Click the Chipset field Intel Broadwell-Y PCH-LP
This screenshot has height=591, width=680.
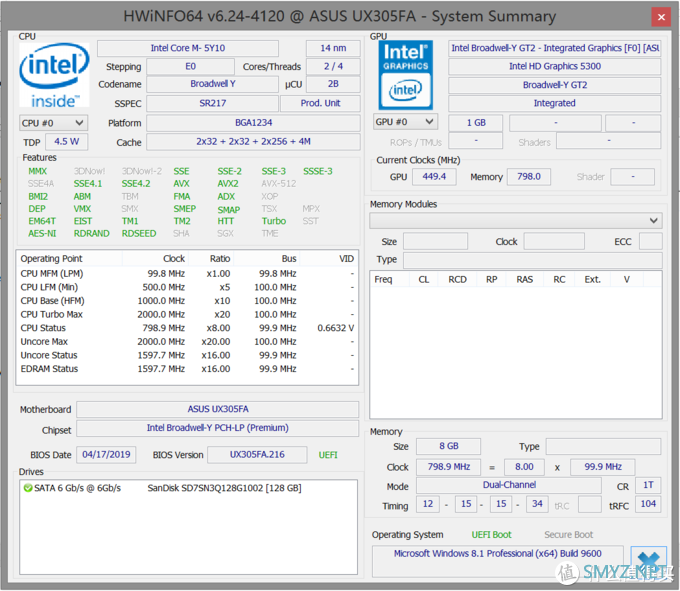[x=218, y=428]
